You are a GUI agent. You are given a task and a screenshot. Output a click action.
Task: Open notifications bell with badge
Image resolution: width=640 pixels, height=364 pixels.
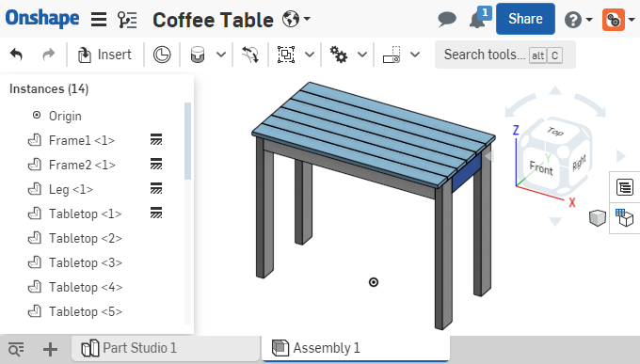[480, 18]
